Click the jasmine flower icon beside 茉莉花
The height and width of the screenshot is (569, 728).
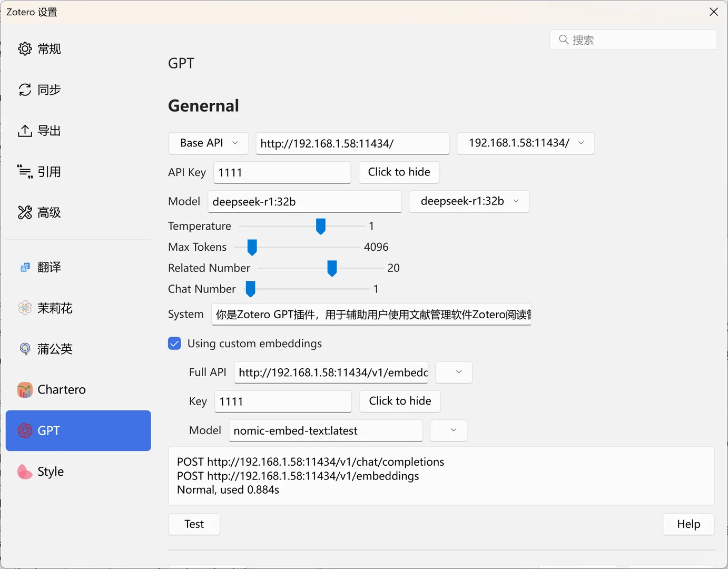pos(25,308)
